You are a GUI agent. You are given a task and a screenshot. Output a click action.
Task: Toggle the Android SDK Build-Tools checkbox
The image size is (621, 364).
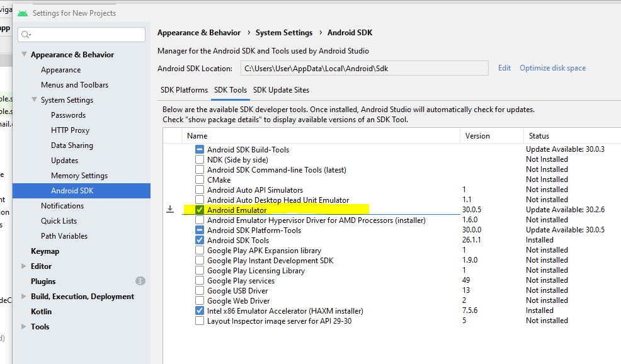click(200, 149)
